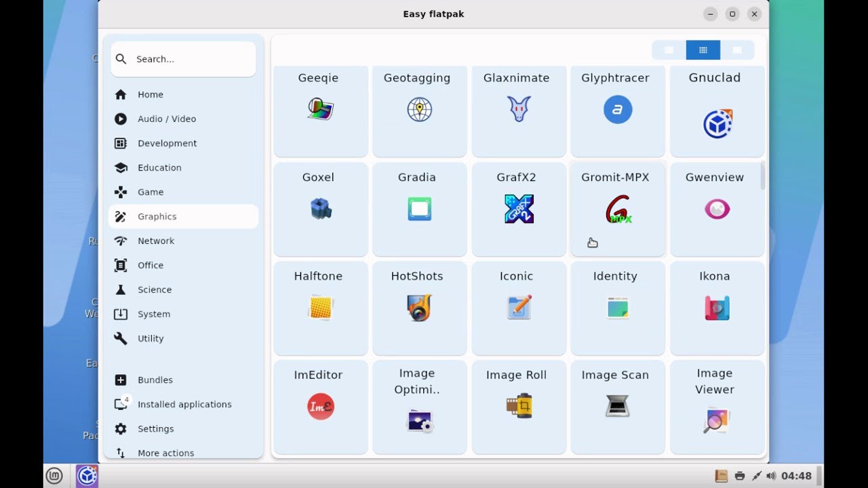Screen dimensions: 868x488
Task: Click the Halftone app title
Action: [318, 276]
